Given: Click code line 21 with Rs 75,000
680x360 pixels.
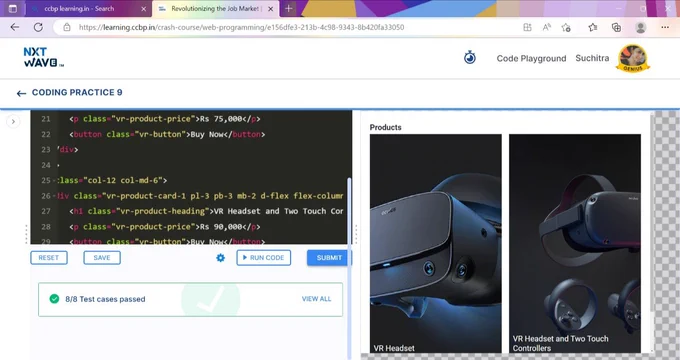Looking at the screenshot, I should click(165, 119).
